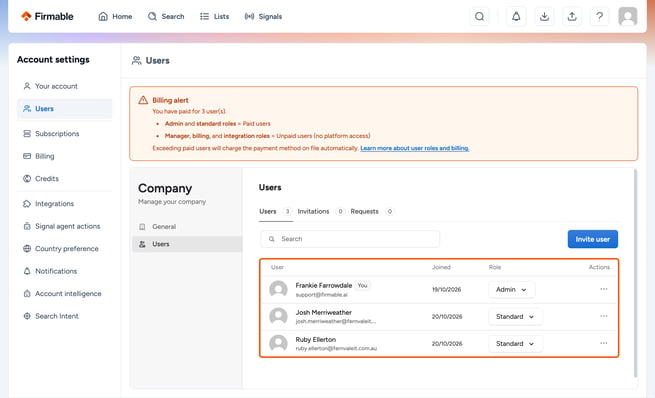Click Ruby Ellerton's avatar
Viewport: 655px width, 398px height.
pyautogui.click(x=278, y=344)
